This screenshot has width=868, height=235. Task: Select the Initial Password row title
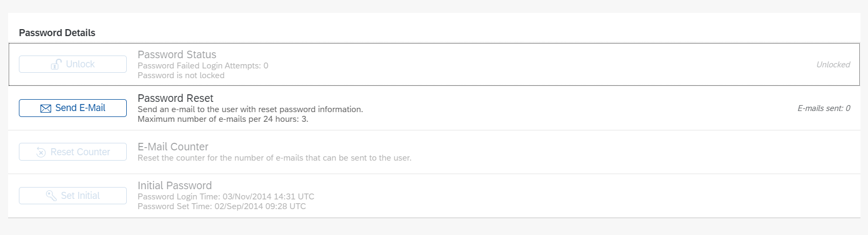tap(175, 185)
